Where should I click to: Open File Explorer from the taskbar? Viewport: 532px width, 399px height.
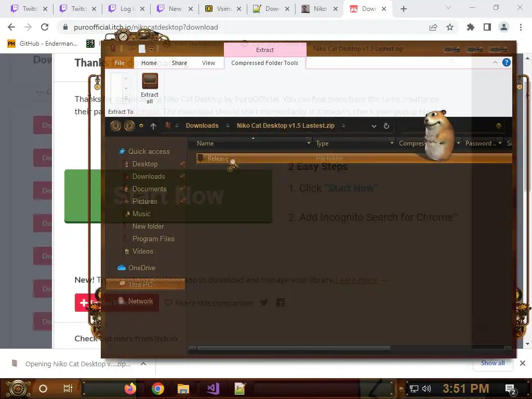183,389
